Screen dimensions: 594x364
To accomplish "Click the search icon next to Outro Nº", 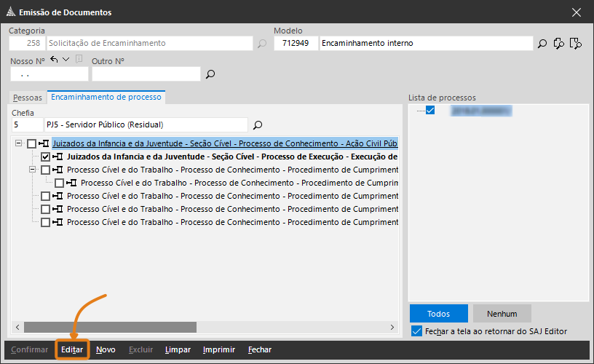I will coord(210,74).
